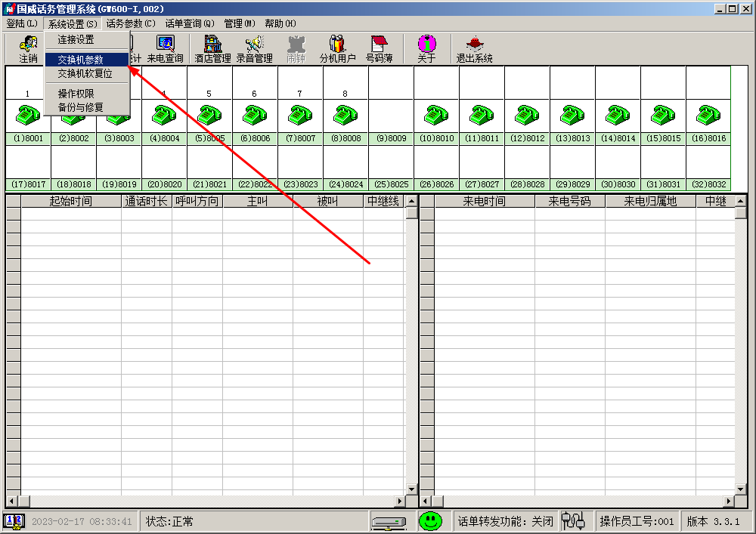
Task: Click the 关于 about icon
Action: pos(426,49)
